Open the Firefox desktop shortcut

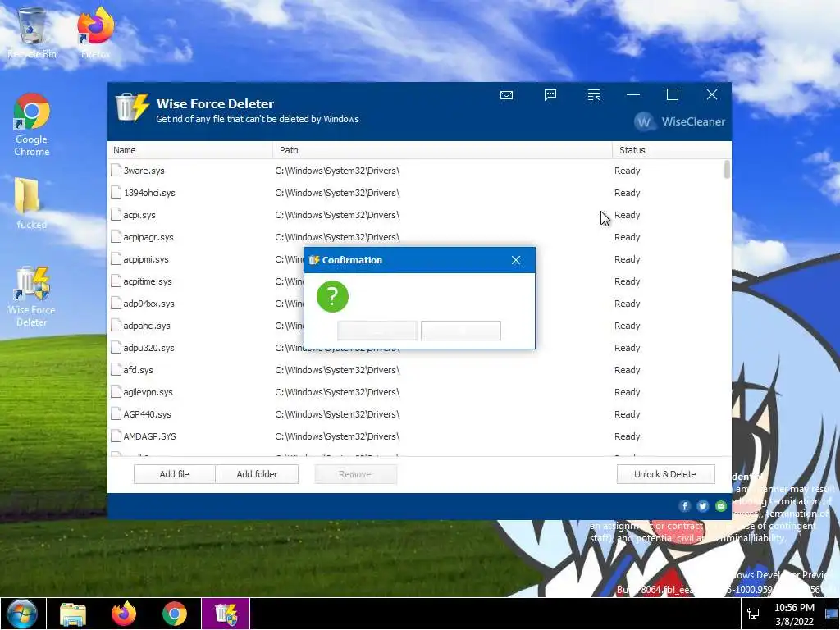95,33
